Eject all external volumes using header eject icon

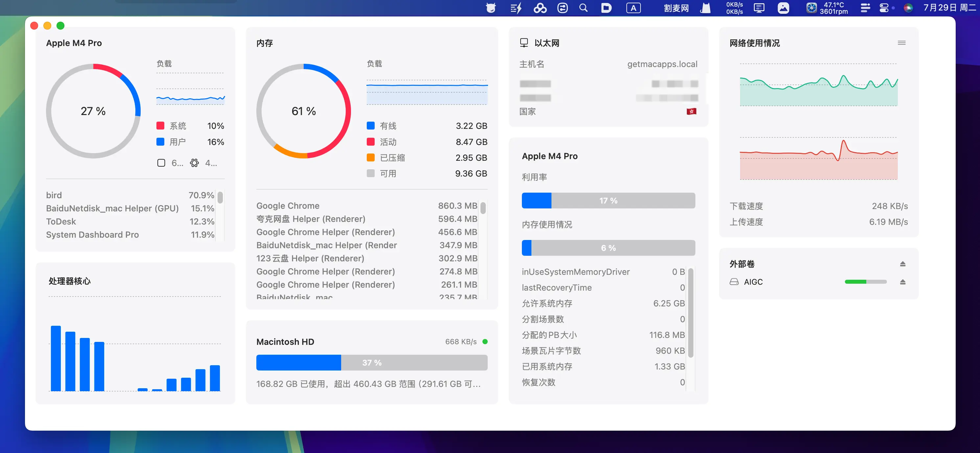click(902, 264)
